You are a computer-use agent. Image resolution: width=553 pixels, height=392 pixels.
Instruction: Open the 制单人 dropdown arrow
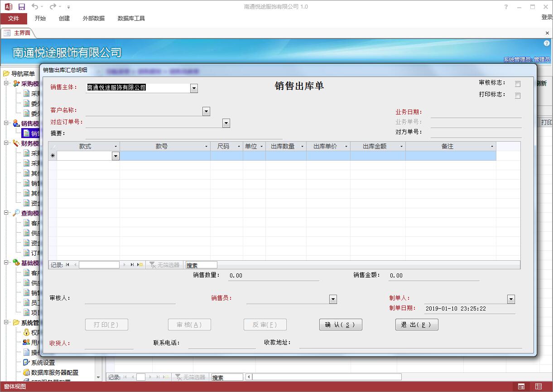coord(511,299)
